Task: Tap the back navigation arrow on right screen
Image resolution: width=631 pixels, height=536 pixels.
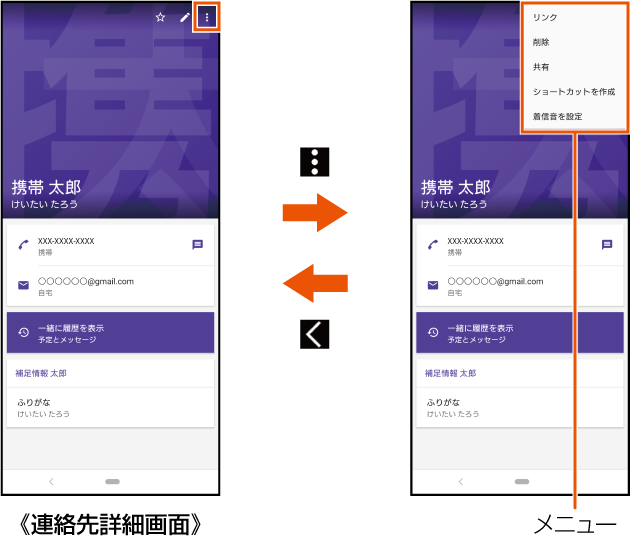Action: tap(461, 481)
